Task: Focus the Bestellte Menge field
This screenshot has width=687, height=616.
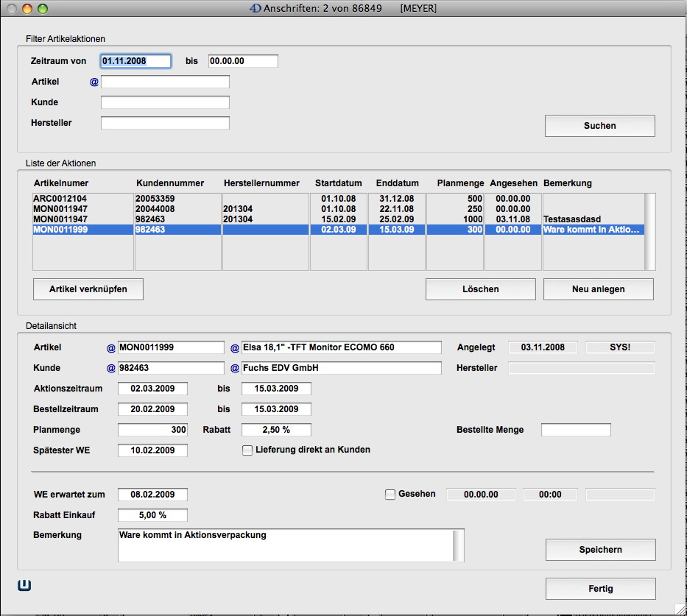Action: click(x=576, y=430)
